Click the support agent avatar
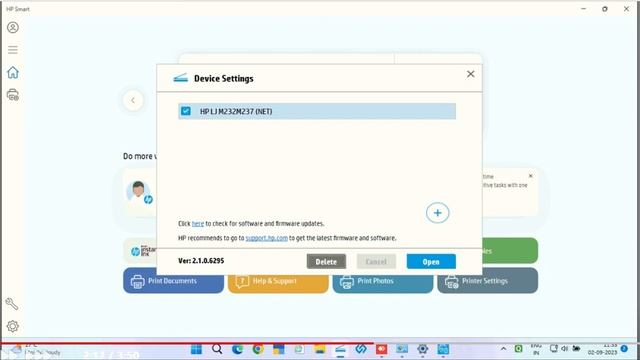The width and height of the screenshot is (640, 360). 139,192
